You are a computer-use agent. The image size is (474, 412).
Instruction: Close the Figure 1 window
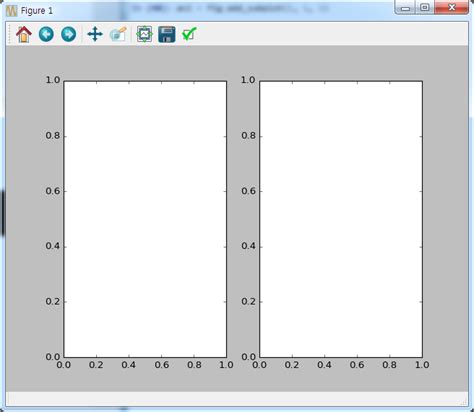pyautogui.click(x=452, y=7)
